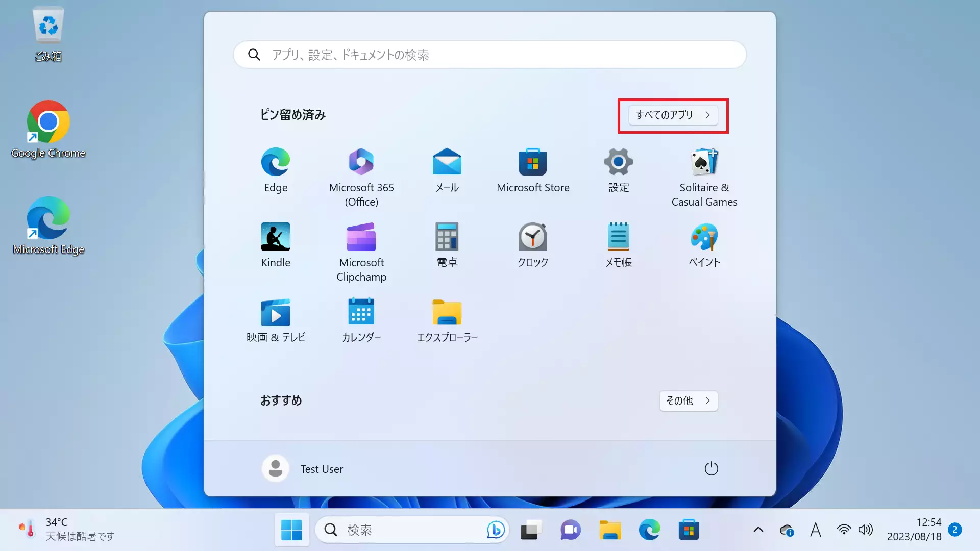The image size is (980, 551).
Task: Launch Microsoft 365 (Office)
Action: click(361, 178)
